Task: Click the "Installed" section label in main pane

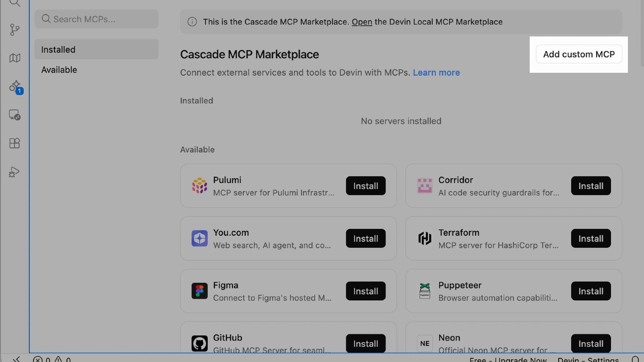Action: click(x=197, y=101)
